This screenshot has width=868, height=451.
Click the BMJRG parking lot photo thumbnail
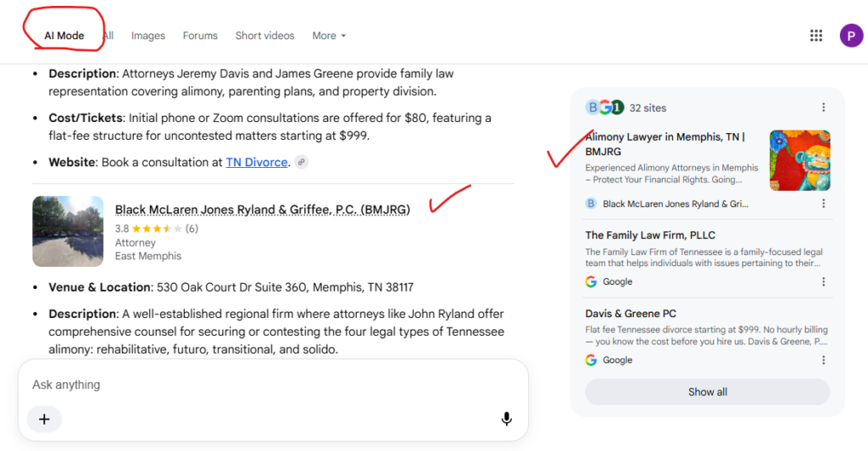(x=68, y=231)
